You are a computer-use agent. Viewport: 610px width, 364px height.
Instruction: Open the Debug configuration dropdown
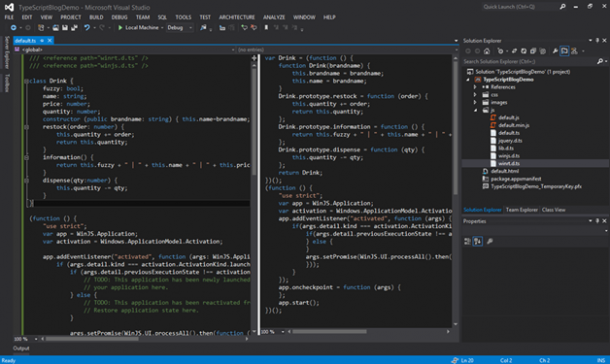tap(180, 28)
